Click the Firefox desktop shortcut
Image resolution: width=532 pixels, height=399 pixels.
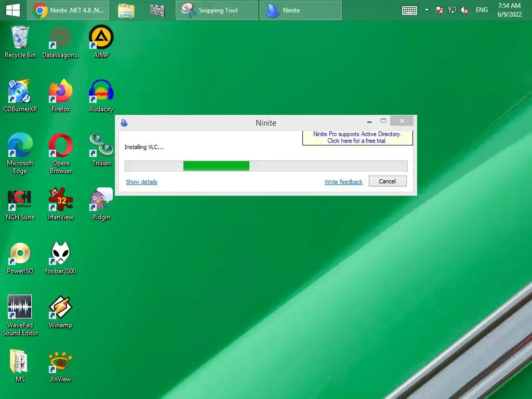tap(60, 96)
